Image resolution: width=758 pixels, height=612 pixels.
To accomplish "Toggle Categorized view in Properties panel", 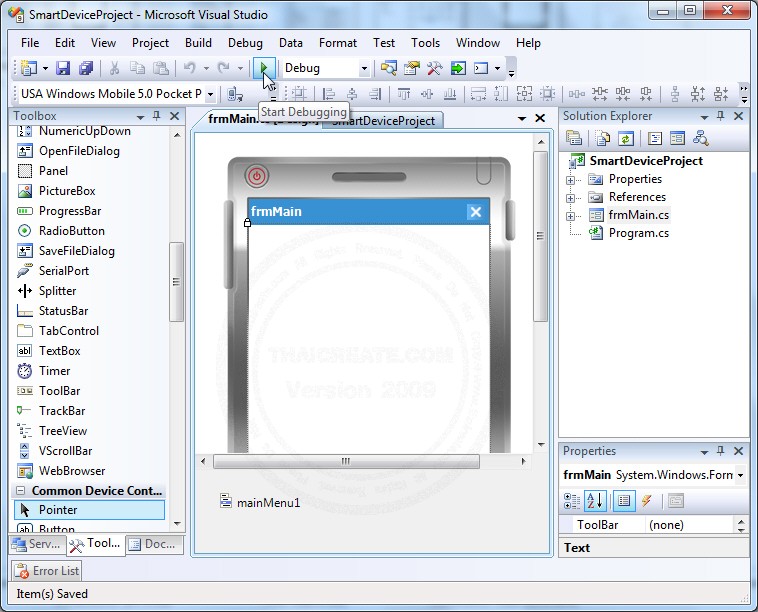I will (x=572, y=501).
